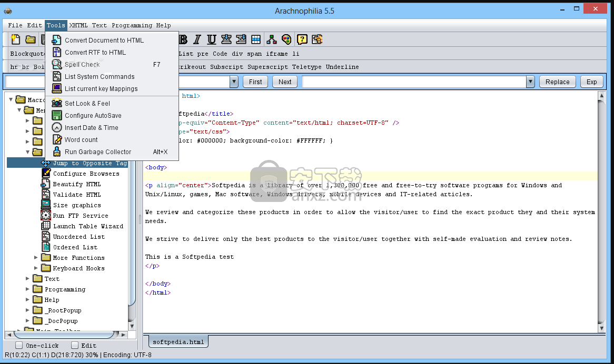Expand the Help folder in tree

point(27,299)
